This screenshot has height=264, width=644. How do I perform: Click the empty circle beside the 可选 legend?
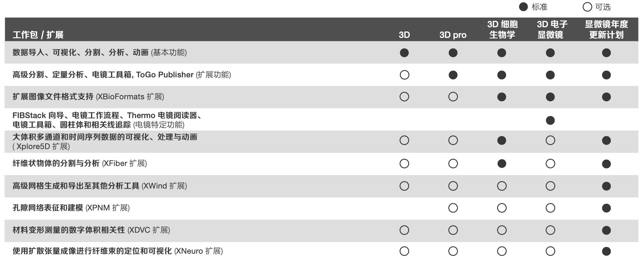click(587, 7)
